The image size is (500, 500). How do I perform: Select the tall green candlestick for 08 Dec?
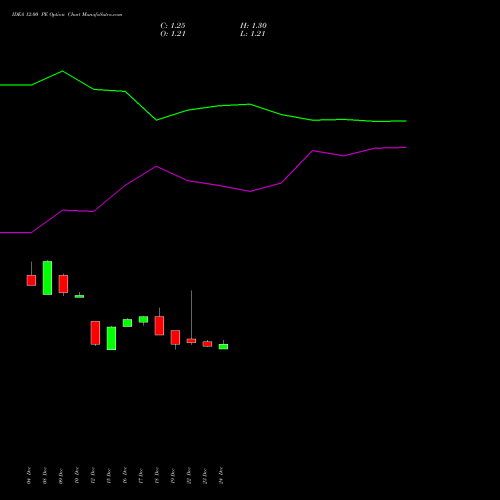point(47,278)
